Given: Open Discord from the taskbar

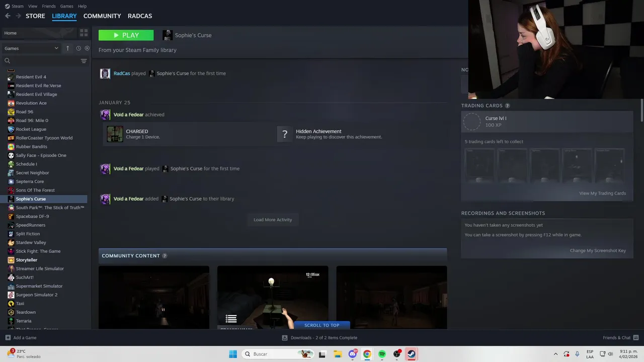Looking at the screenshot, I should point(353,354).
